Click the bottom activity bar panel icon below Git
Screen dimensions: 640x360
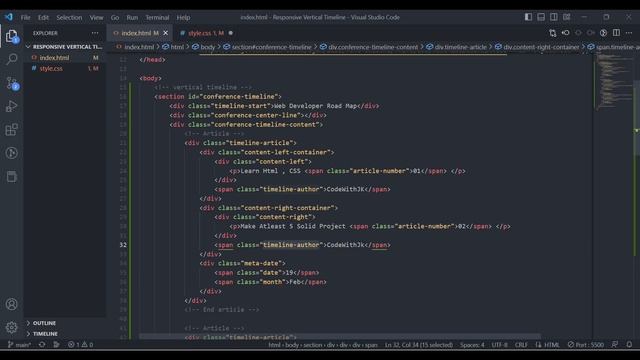(12, 177)
